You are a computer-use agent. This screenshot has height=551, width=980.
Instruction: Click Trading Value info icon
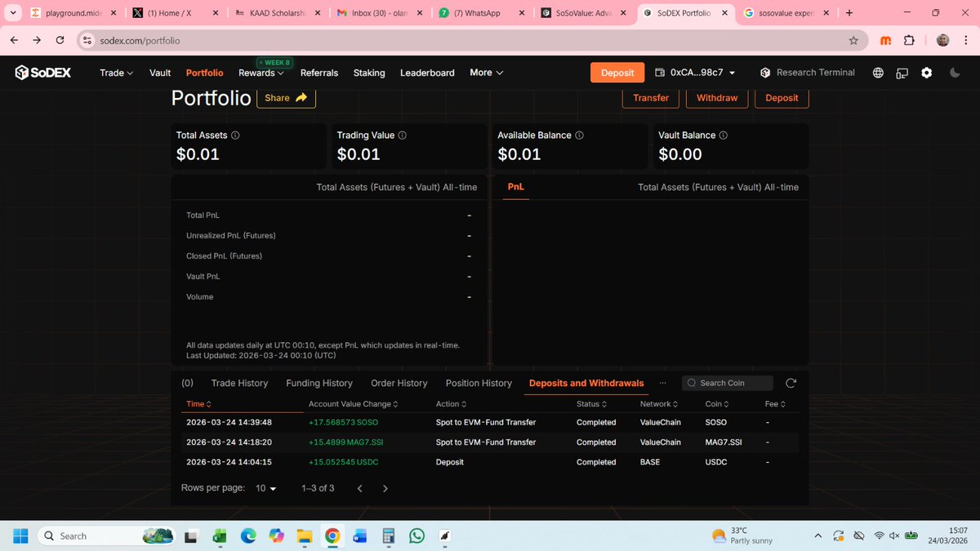pyautogui.click(x=402, y=136)
